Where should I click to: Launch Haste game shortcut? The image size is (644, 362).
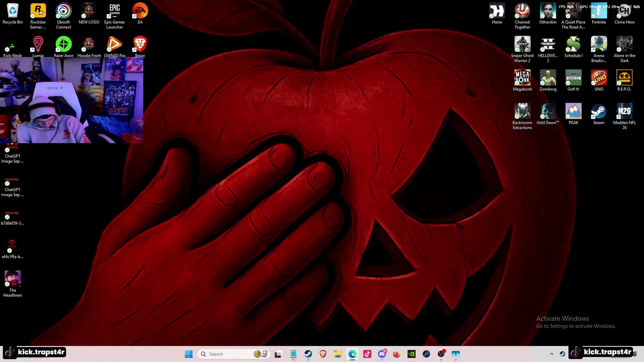click(x=497, y=14)
